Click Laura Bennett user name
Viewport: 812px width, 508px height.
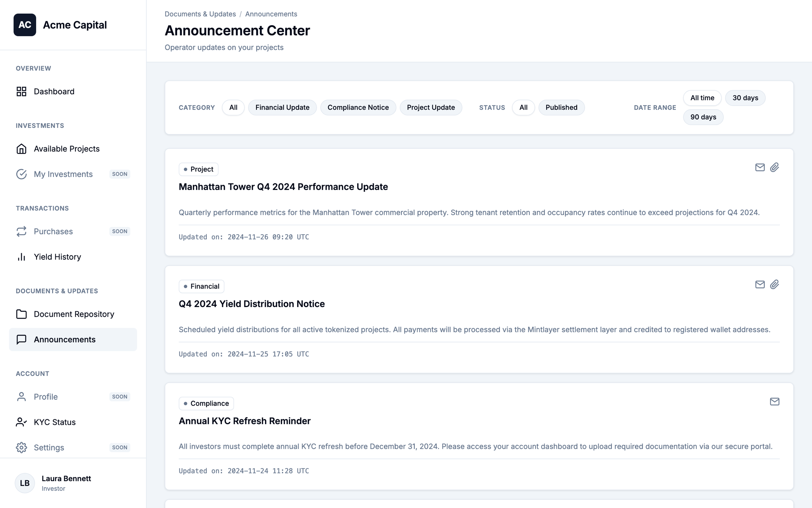(66, 478)
